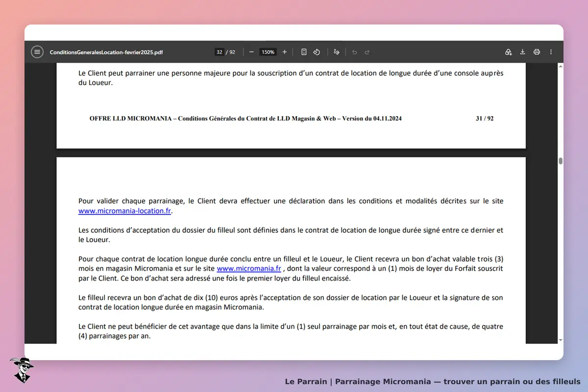This screenshot has width=588, height=392.
Task: Click the paragraph starting 'Le filleul recevra'
Action: tap(291, 302)
